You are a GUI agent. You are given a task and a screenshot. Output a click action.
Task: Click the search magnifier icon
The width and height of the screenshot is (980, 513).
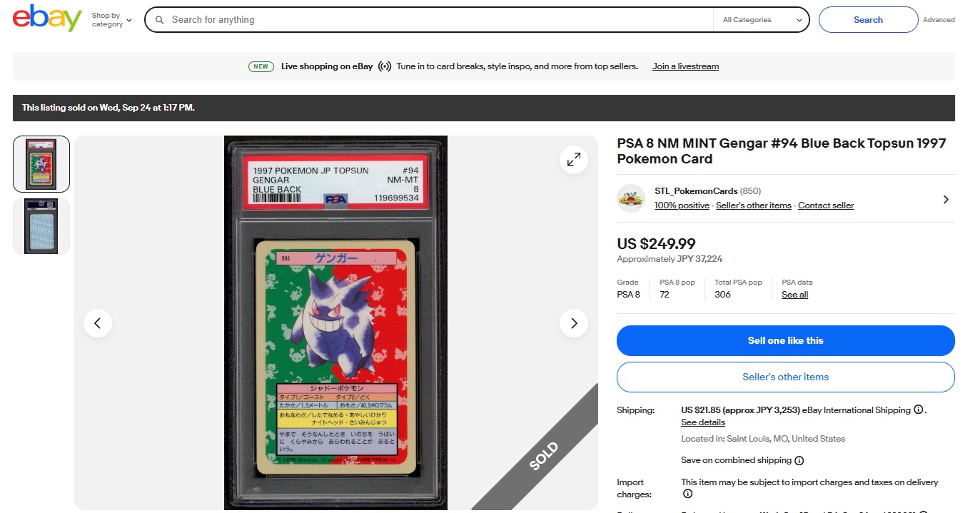pos(160,20)
